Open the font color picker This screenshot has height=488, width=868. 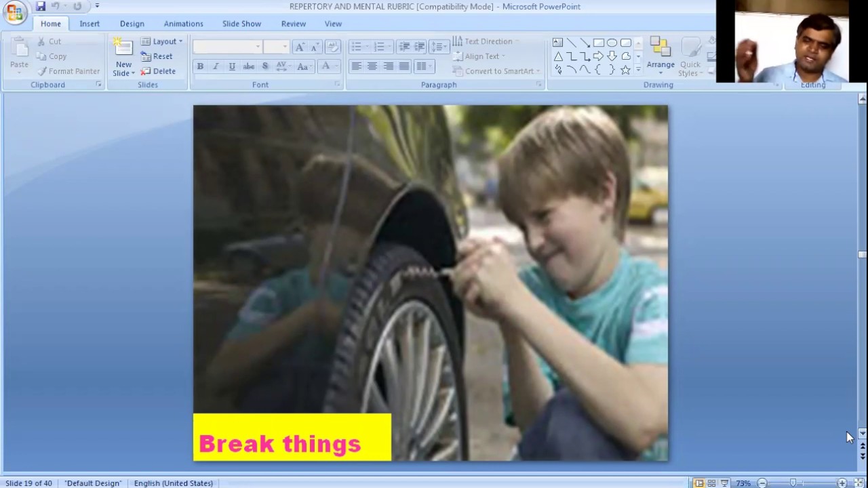(328, 66)
